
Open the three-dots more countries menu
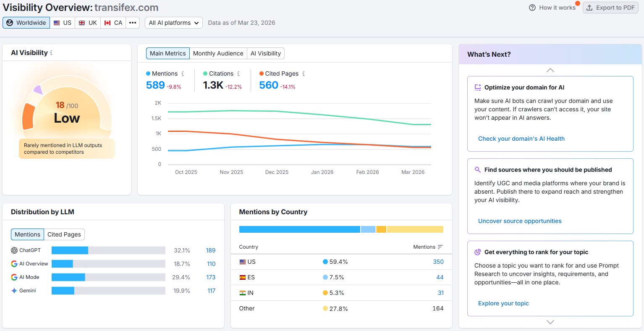(x=133, y=23)
